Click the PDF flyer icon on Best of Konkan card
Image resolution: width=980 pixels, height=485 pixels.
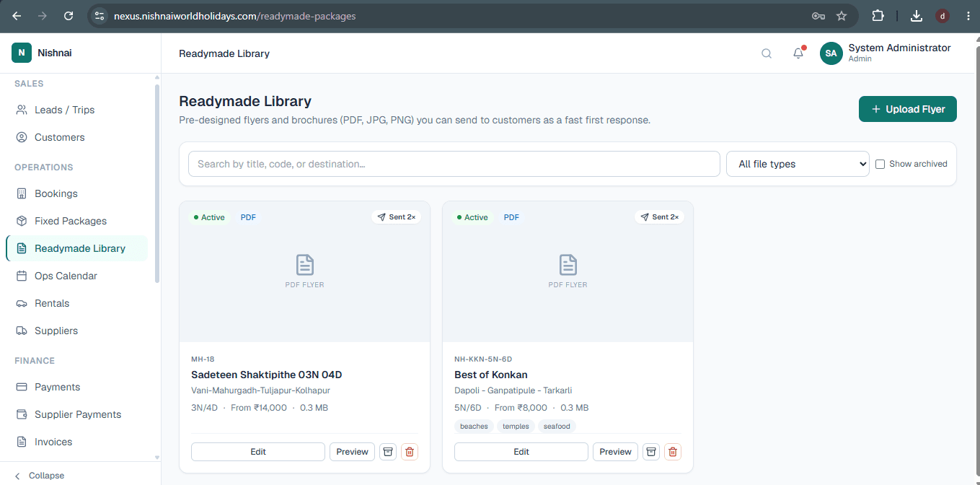coord(568,265)
